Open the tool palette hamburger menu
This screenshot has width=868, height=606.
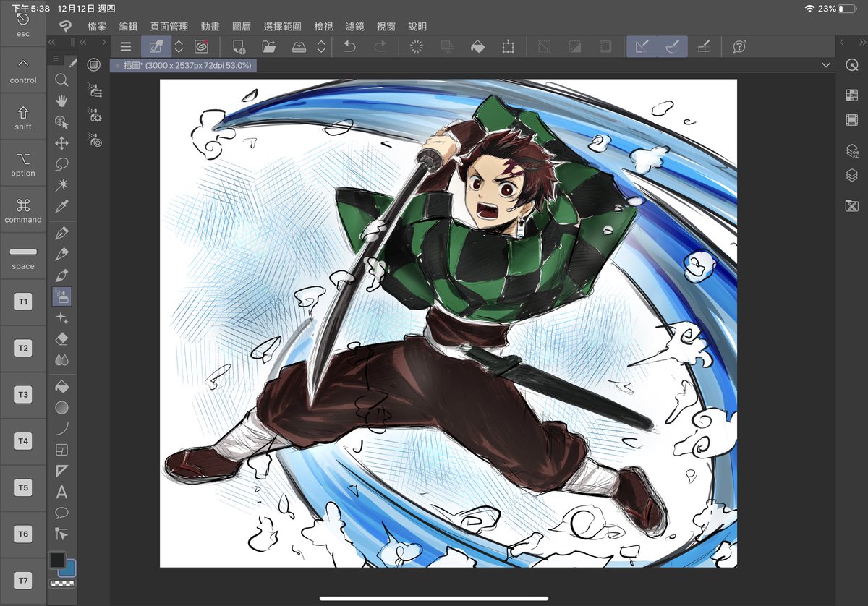click(x=55, y=59)
